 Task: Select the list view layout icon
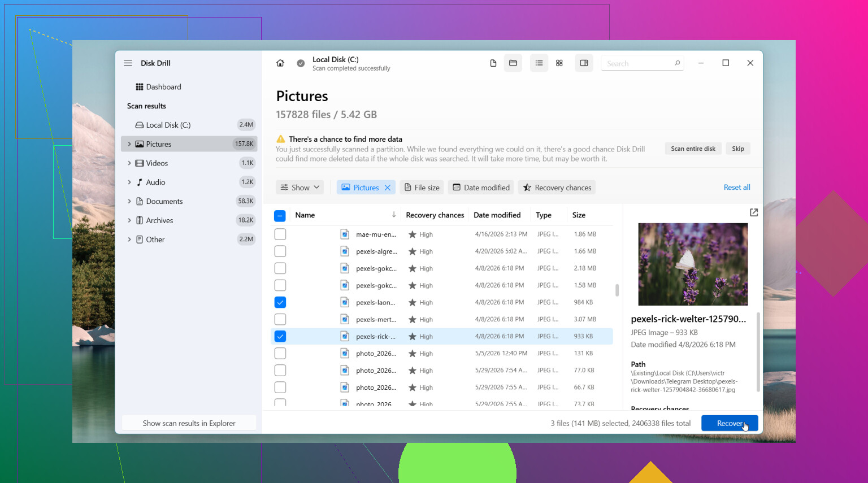click(539, 63)
